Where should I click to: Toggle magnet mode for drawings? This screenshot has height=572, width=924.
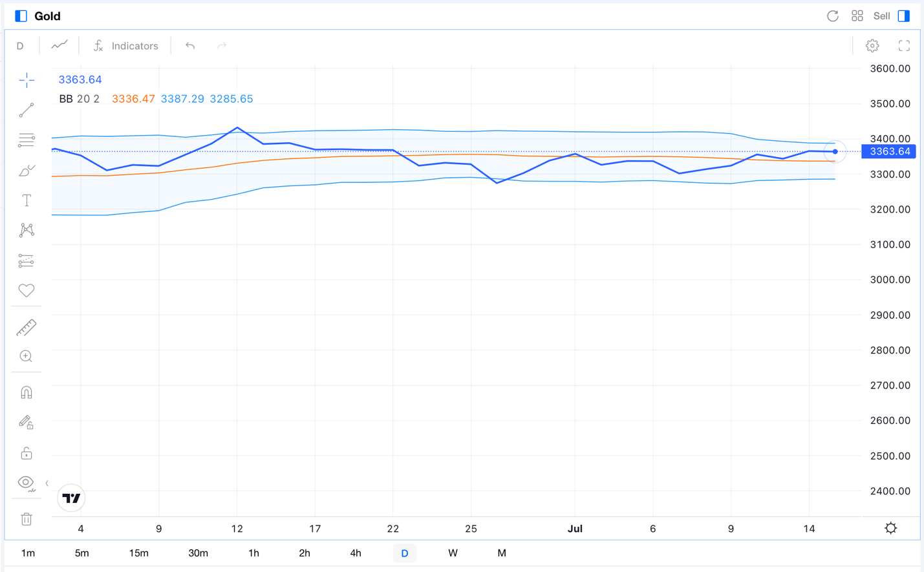point(27,393)
